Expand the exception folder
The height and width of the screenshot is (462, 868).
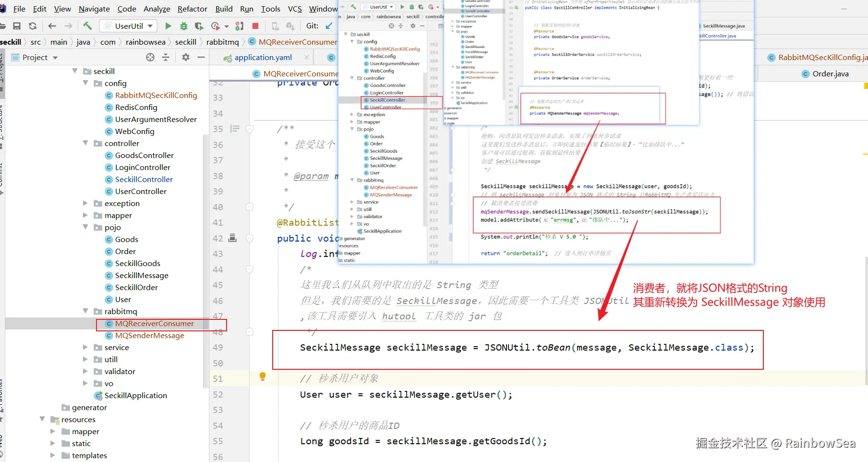pos(85,203)
